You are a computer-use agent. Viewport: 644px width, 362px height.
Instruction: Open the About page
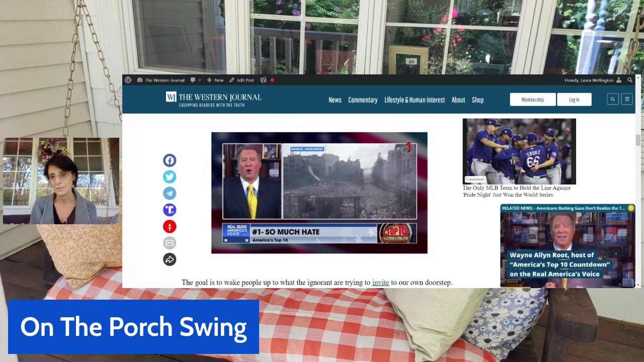tap(458, 100)
